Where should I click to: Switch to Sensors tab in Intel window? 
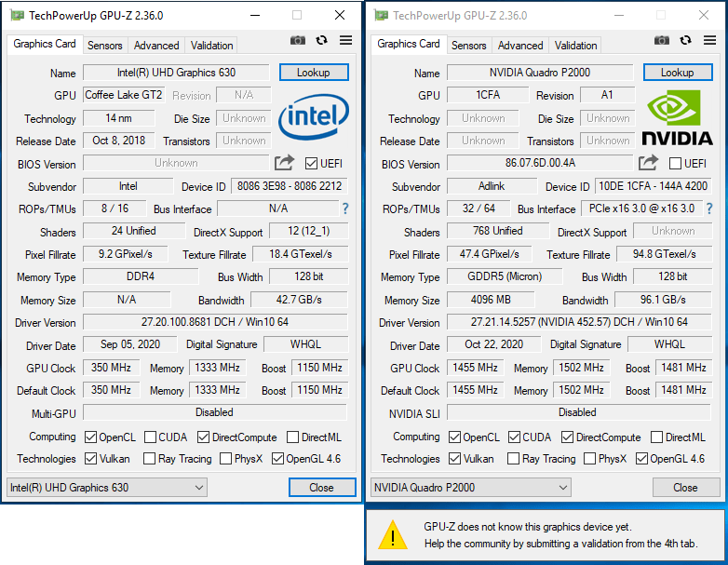pyautogui.click(x=105, y=46)
